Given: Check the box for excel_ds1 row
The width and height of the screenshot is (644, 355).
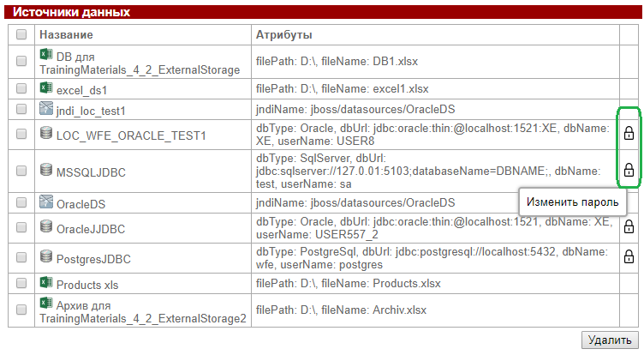Looking at the screenshot, I should pos(21,88).
